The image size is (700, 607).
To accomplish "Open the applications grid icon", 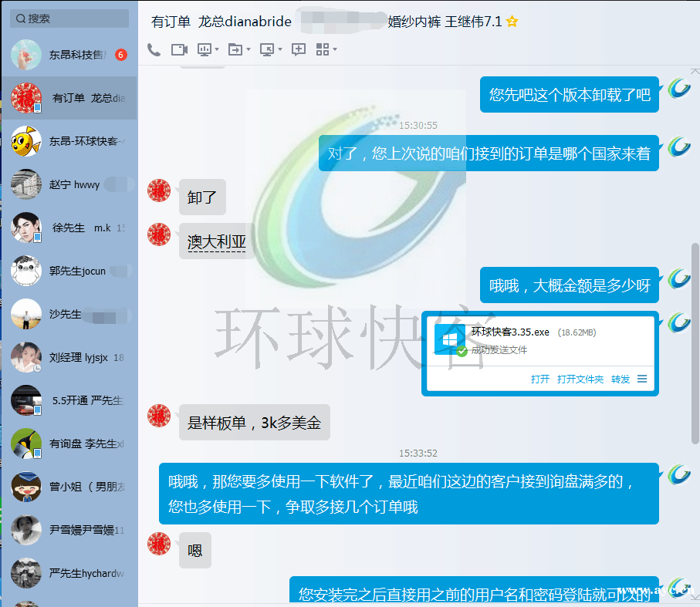I will (x=322, y=49).
